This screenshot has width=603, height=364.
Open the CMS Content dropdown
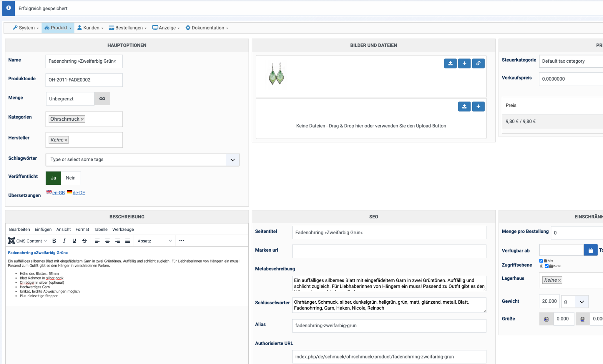tap(28, 241)
